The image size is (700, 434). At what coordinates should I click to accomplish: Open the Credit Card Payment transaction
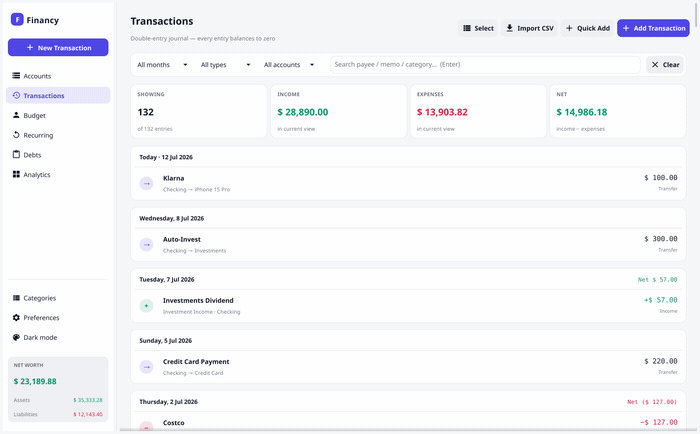point(408,367)
